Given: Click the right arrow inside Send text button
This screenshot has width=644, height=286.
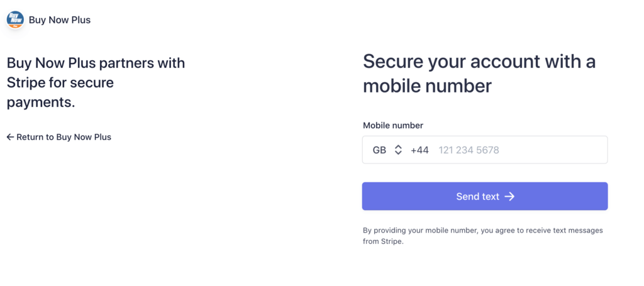Looking at the screenshot, I should click(x=509, y=197).
